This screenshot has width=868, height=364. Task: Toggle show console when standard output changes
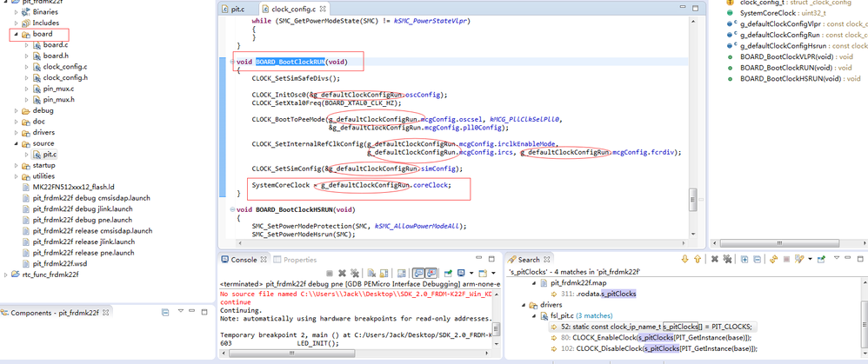tap(418, 274)
